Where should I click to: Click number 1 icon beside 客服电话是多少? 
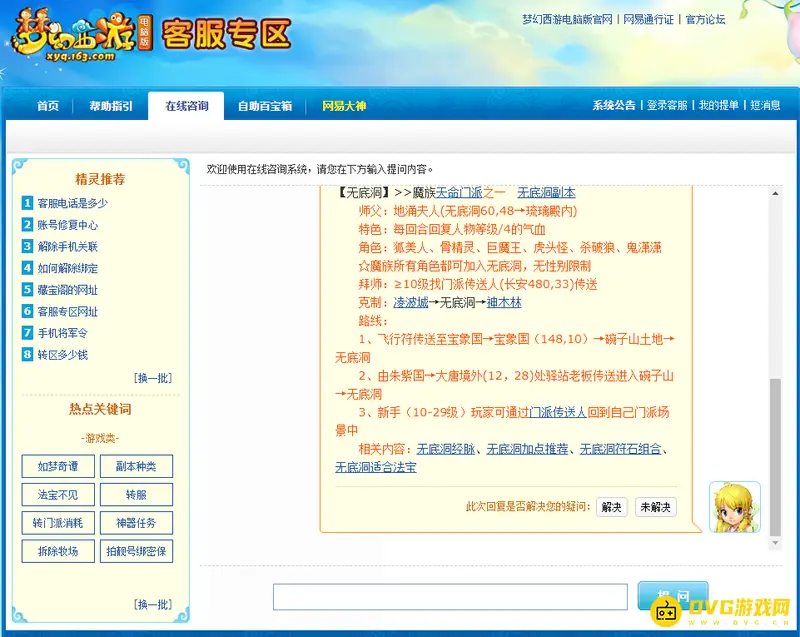[27, 203]
